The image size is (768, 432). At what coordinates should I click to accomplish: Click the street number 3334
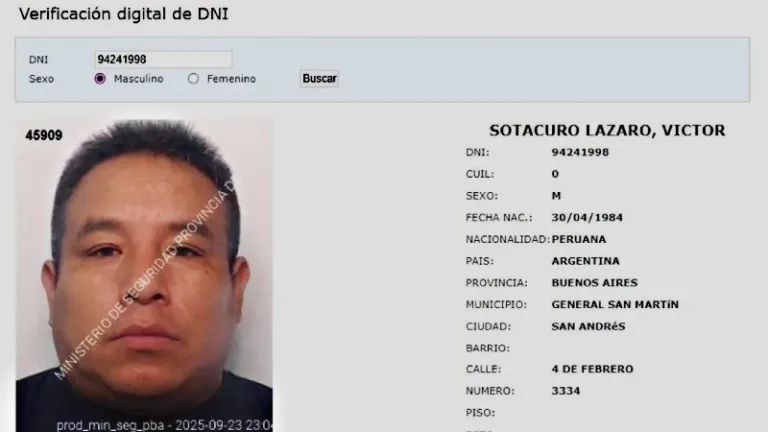tap(566, 391)
